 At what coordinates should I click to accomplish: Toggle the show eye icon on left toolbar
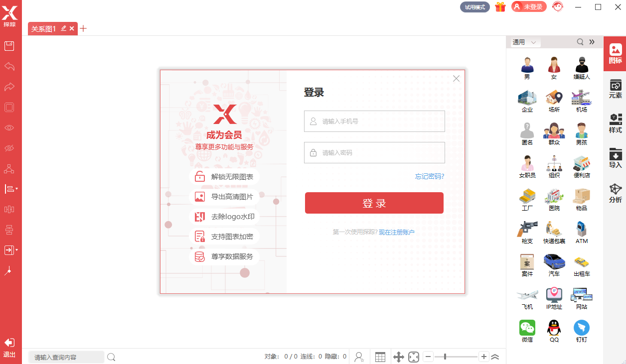(x=10, y=127)
